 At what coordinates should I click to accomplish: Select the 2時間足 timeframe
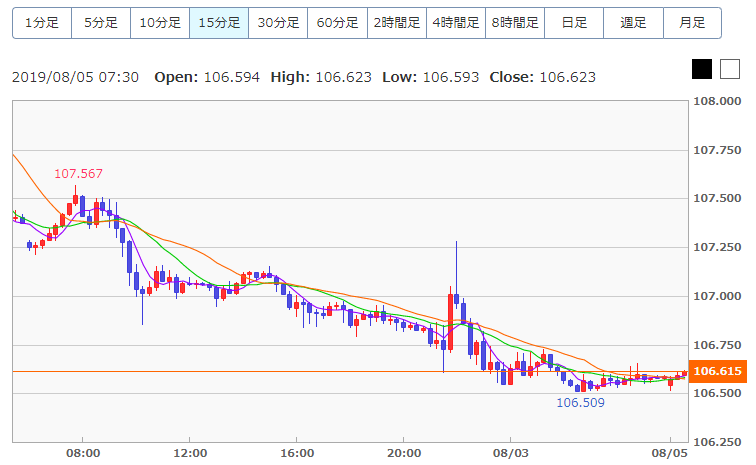[x=396, y=22]
